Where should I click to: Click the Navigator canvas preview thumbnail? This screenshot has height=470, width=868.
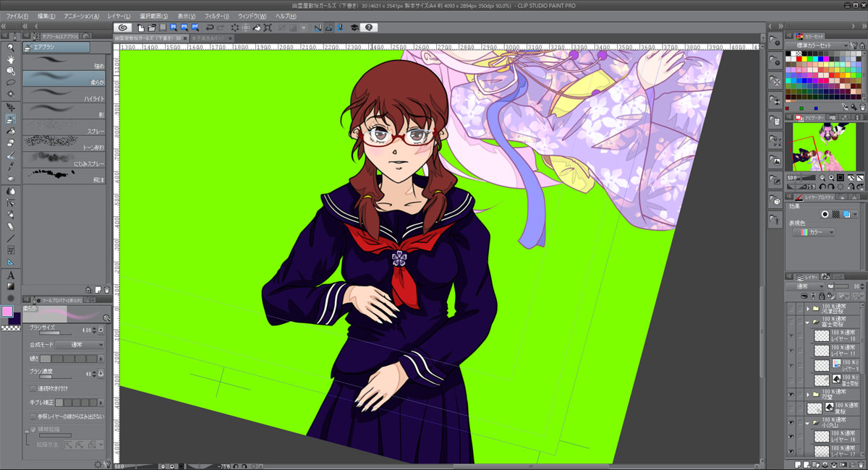click(825, 147)
